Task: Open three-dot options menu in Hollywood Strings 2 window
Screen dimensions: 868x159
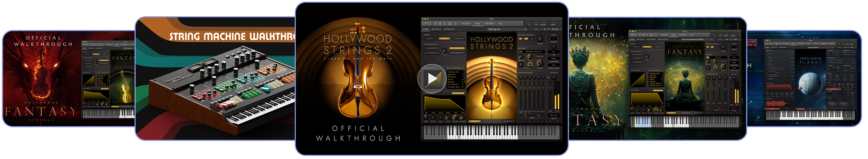Action: 560,29
